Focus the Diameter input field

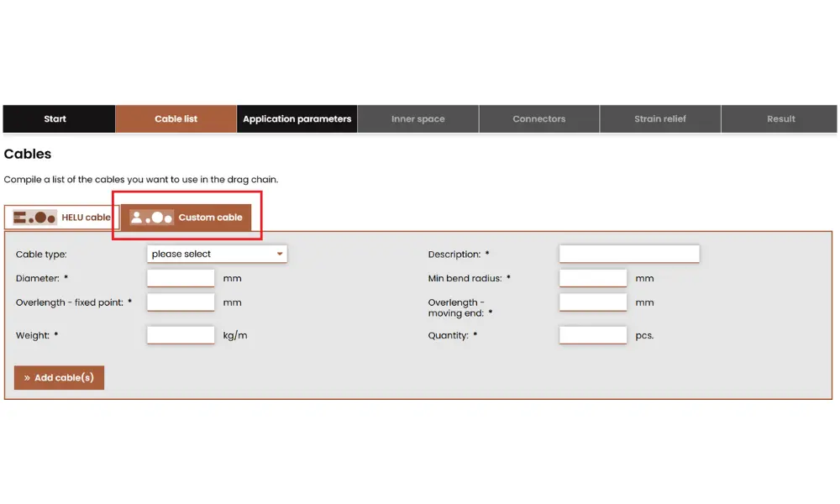tap(181, 278)
